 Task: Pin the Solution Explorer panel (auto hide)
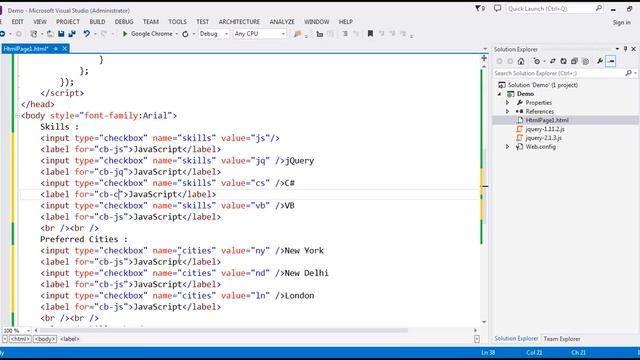coord(625,49)
